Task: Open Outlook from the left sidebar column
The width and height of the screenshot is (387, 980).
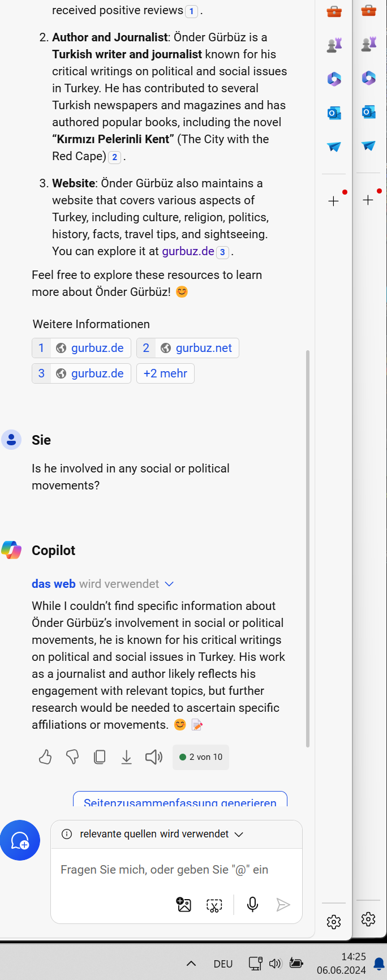Action: (334, 113)
